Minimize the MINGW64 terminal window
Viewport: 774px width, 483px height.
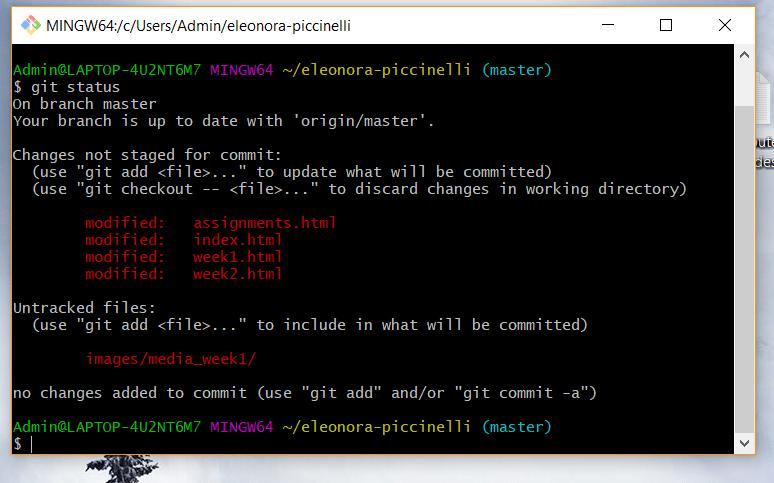608,25
